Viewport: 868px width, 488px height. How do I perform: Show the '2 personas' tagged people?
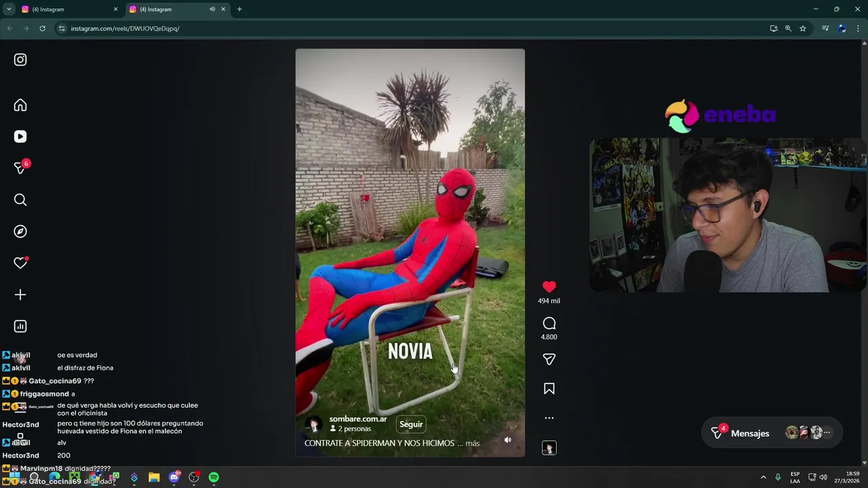pyautogui.click(x=350, y=429)
